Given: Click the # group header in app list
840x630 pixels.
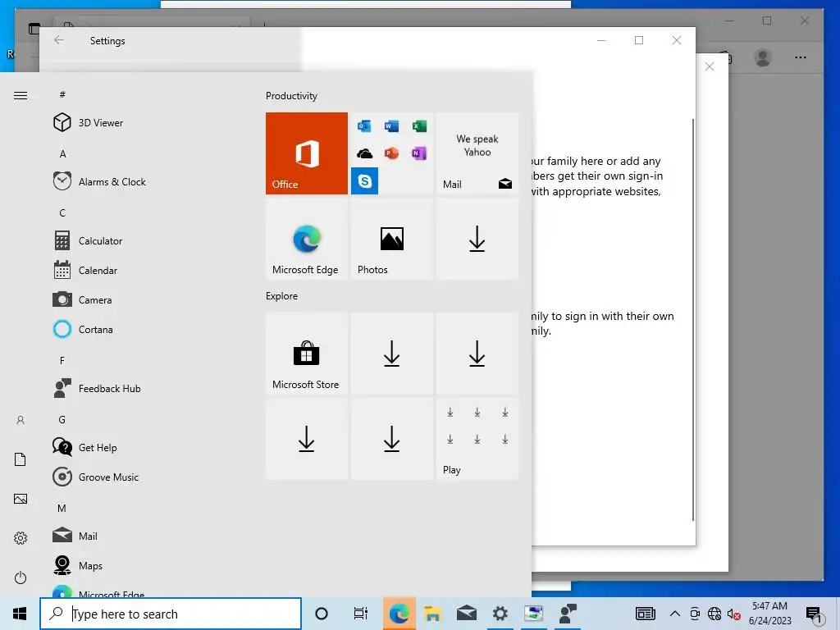Looking at the screenshot, I should (62, 94).
